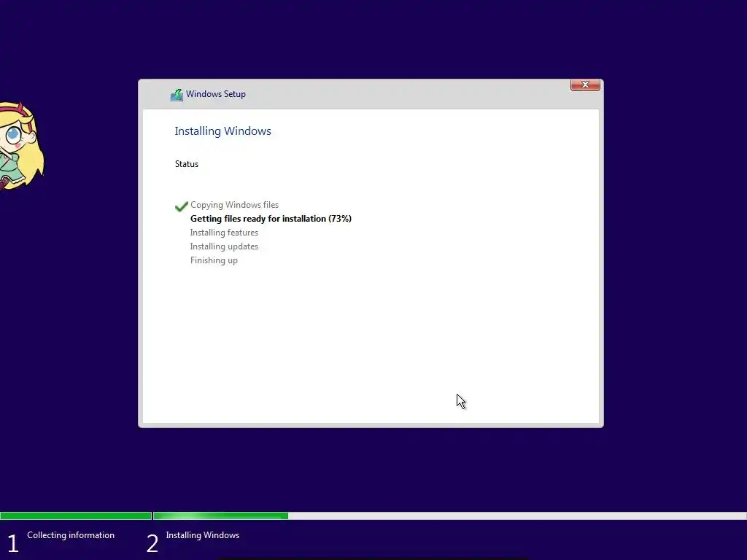This screenshot has height=560, width=747.
Task: Select 'Copying Windows files' status line
Action: pos(234,205)
